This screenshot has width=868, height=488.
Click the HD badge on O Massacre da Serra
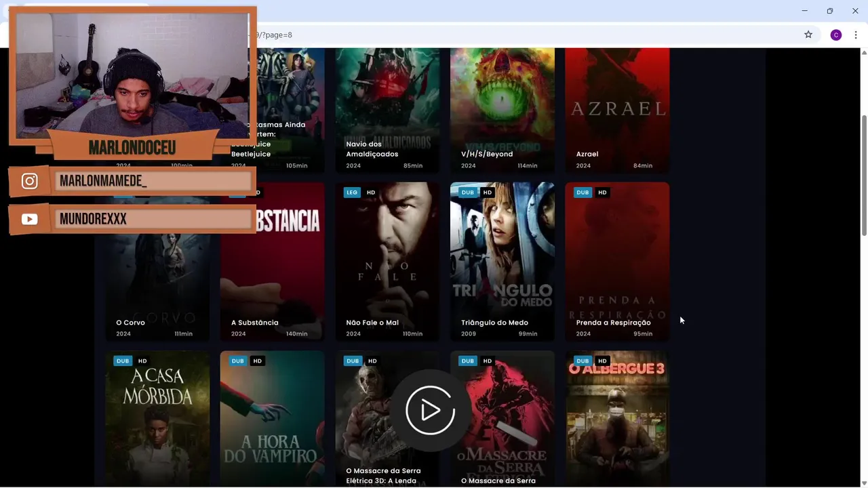(x=487, y=361)
